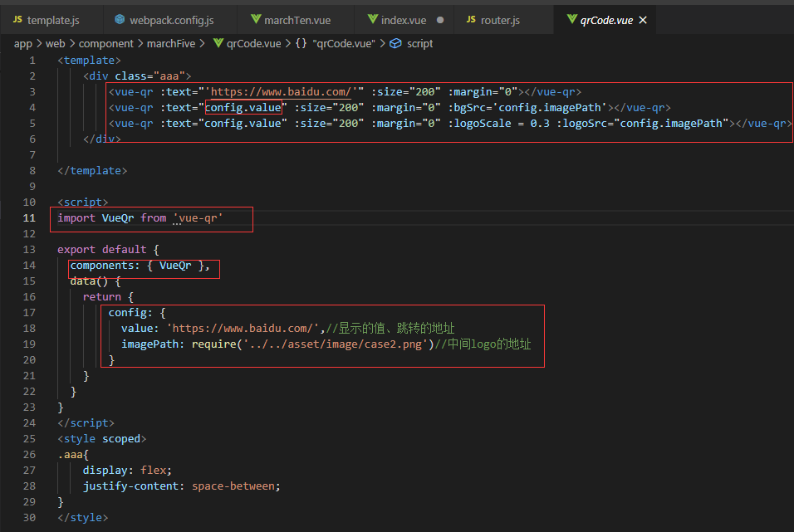Click the closing </template> tag on line 8
This screenshot has height=532, width=794.
pyautogui.click(x=92, y=171)
